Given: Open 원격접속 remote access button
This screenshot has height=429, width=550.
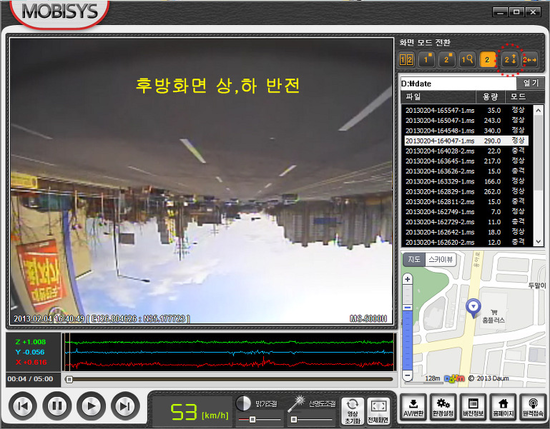Looking at the screenshot, I should point(533,407).
